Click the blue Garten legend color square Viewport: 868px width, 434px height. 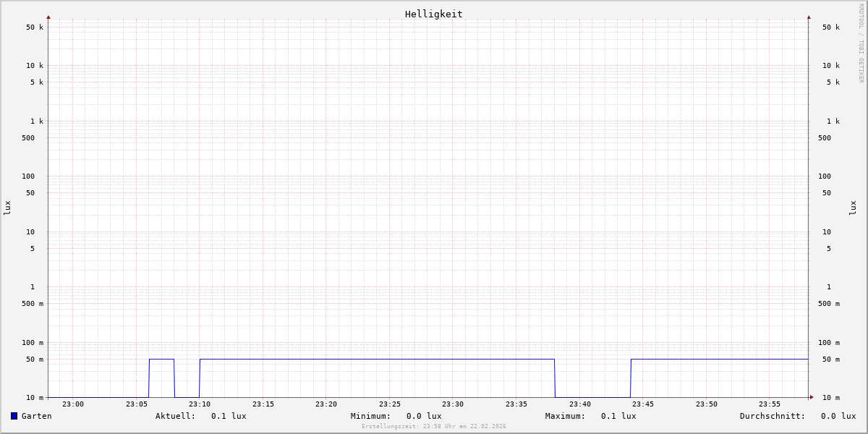tap(14, 416)
